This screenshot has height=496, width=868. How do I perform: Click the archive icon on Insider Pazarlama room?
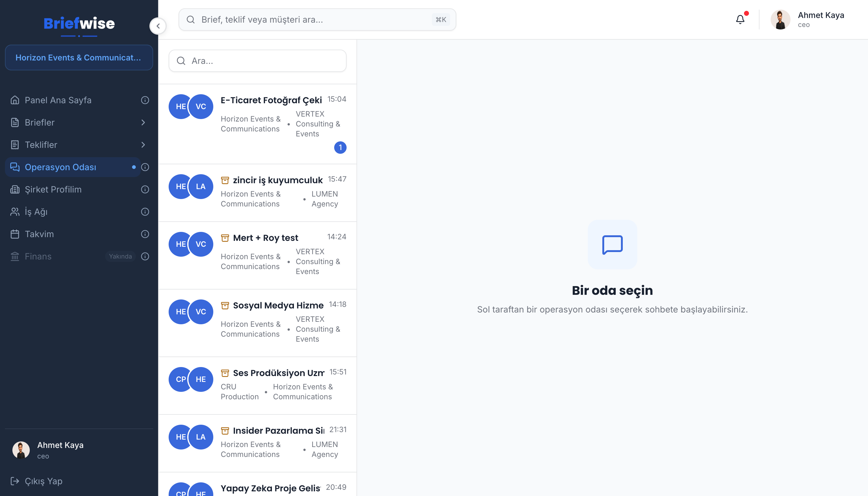[225, 431]
